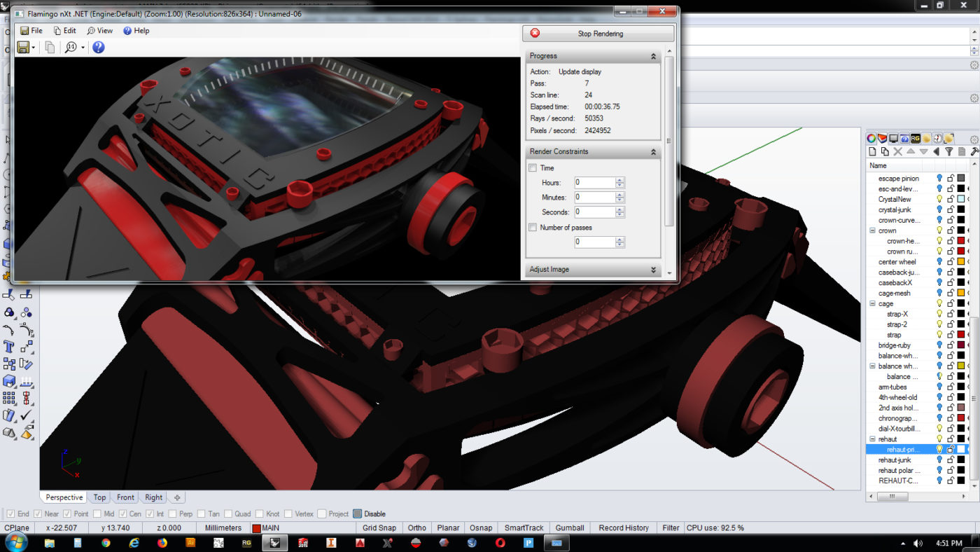The image size is (980, 552).
Task: Click the filter funnel icon in layers panel
Action: coord(948,151)
